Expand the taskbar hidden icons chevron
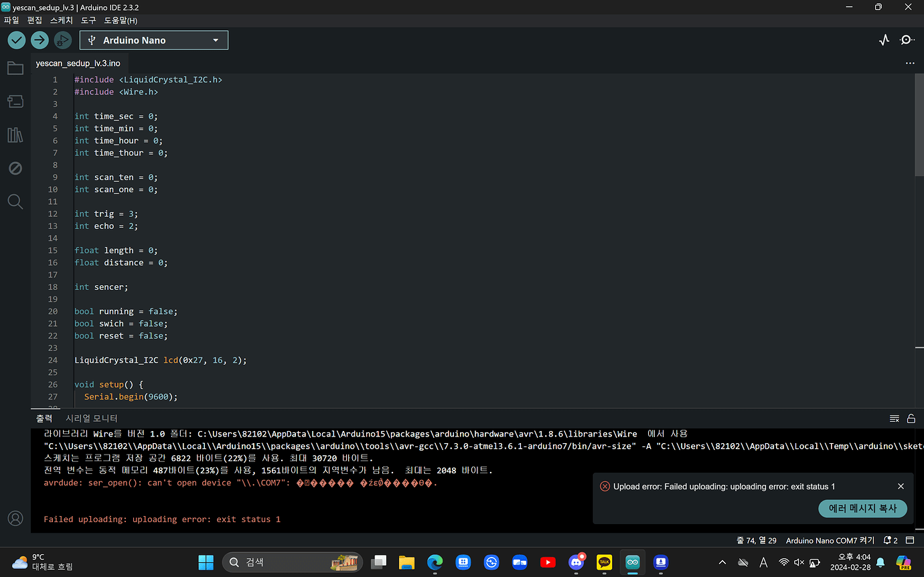 pyautogui.click(x=722, y=563)
